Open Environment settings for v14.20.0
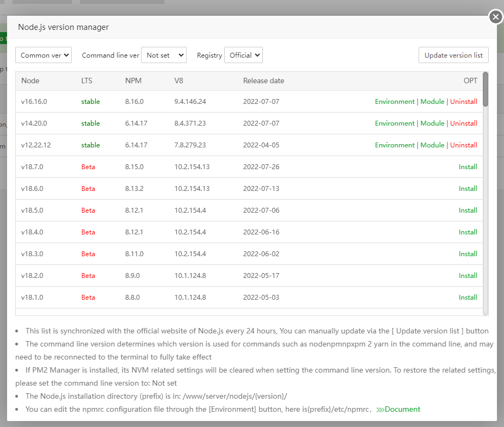The height and width of the screenshot is (427, 504). pyautogui.click(x=395, y=123)
